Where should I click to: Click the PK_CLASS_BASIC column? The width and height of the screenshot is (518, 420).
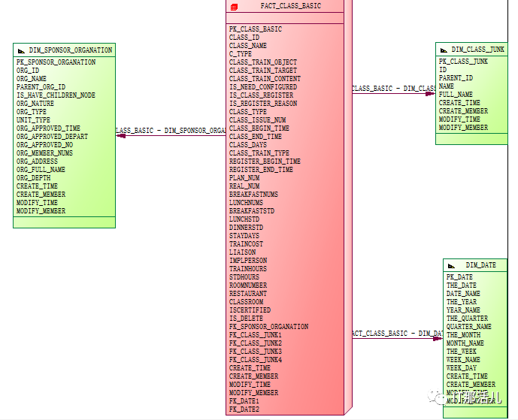point(256,29)
